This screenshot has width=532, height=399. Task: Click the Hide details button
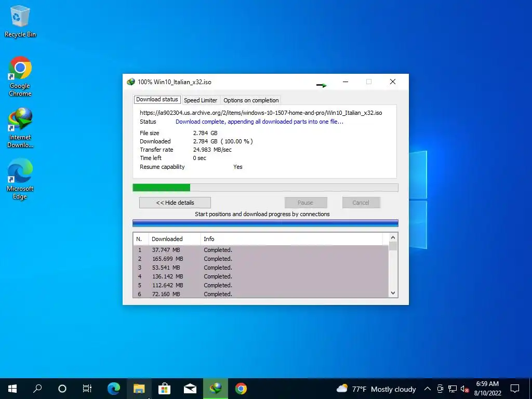coord(175,203)
